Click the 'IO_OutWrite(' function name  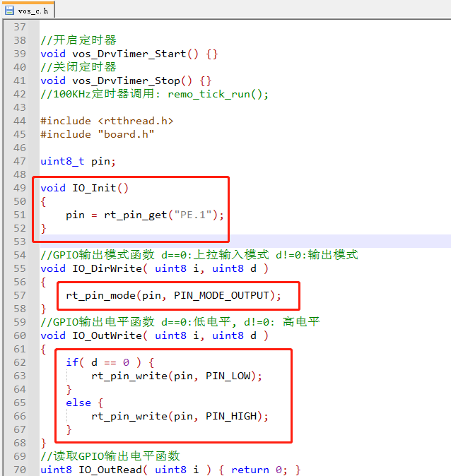tap(110, 335)
